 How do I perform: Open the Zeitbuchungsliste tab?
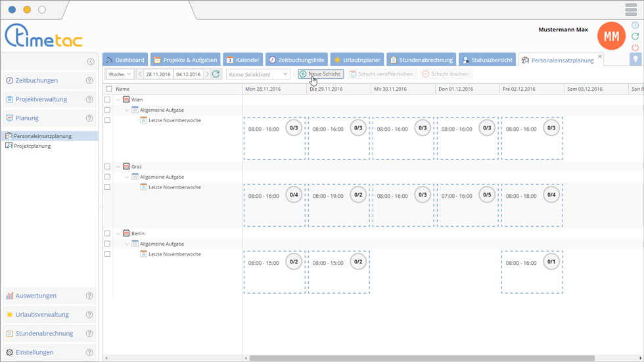[296, 60]
